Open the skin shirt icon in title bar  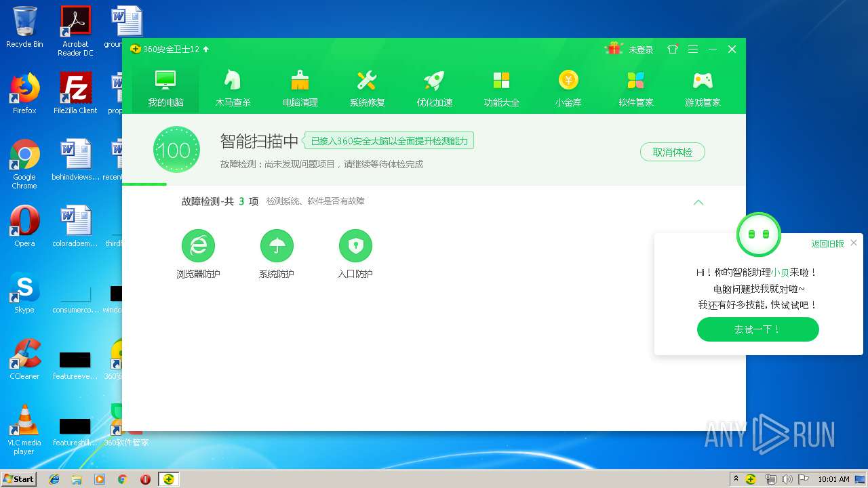(673, 49)
